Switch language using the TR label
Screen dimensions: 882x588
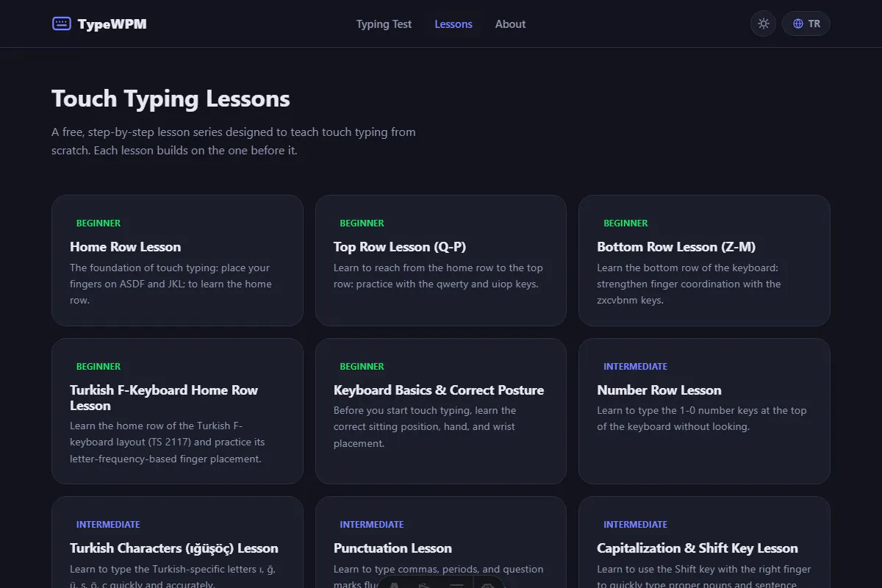814,24
